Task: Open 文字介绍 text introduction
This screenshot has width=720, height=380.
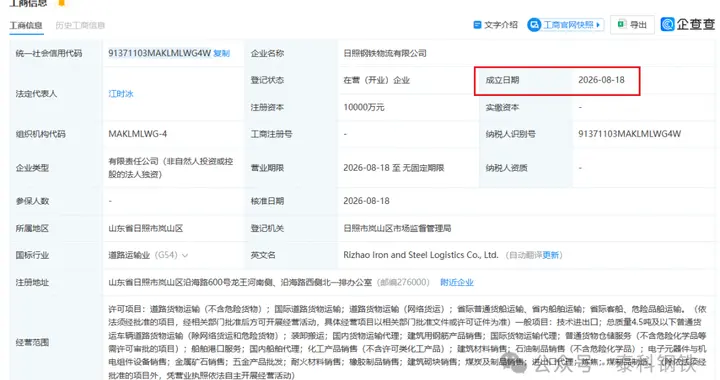Action: (495, 24)
